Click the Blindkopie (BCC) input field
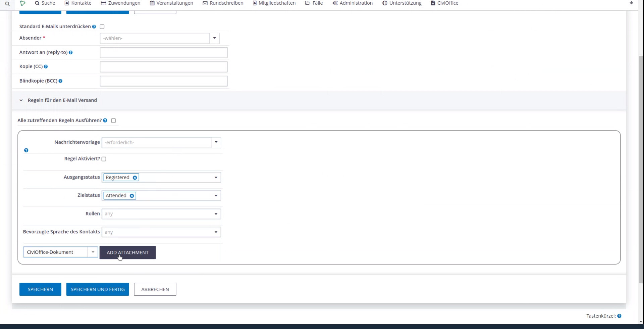This screenshot has height=329, width=644. pyautogui.click(x=164, y=81)
